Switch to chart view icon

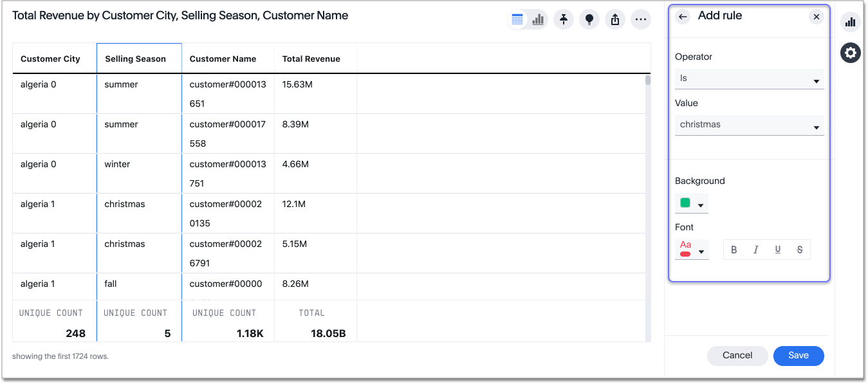pos(538,20)
